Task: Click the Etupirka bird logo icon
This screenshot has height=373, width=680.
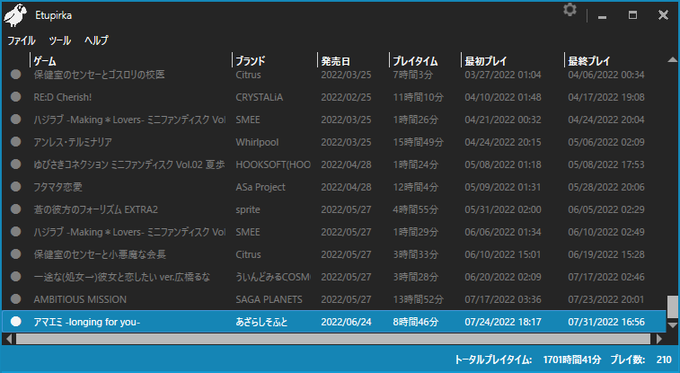Action: click(x=16, y=16)
